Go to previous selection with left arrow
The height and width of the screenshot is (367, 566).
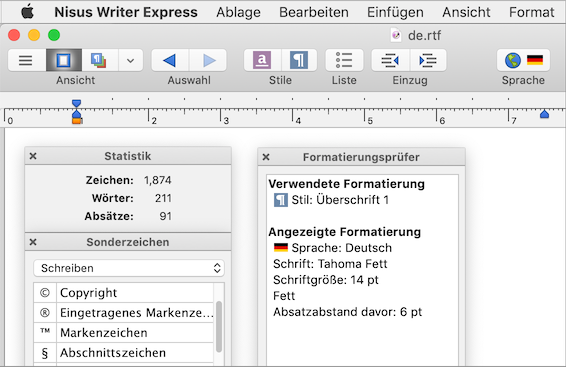(x=170, y=60)
